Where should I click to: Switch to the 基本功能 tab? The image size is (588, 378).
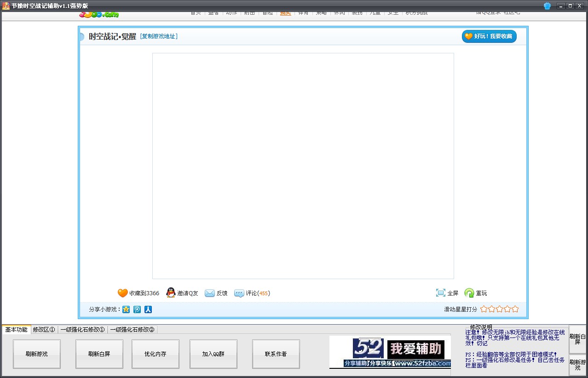pyautogui.click(x=17, y=329)
